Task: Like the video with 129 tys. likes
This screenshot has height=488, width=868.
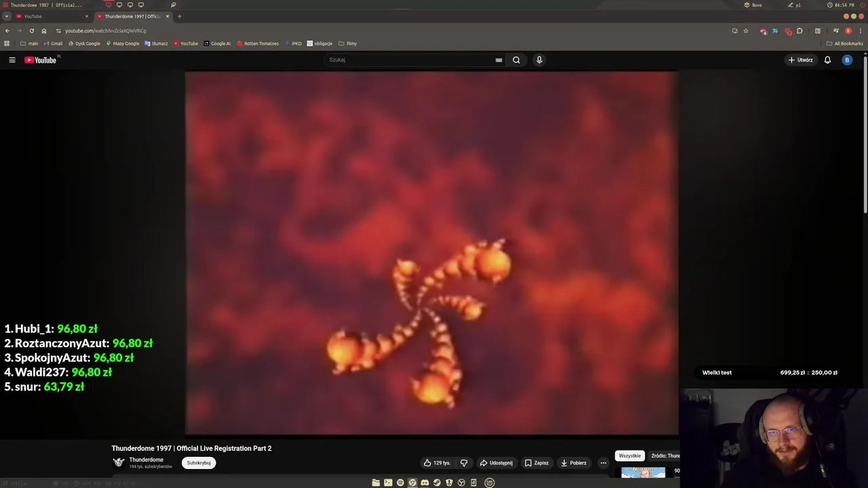Action: 437,463
